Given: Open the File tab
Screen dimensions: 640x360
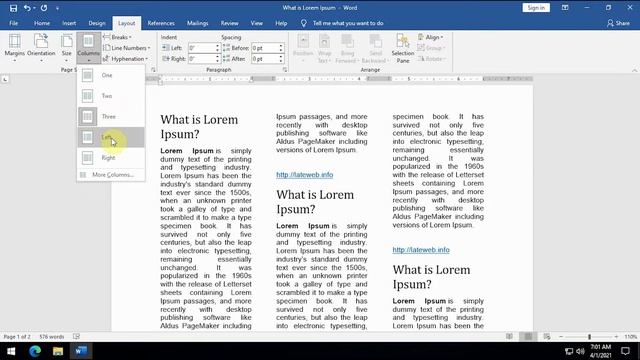Looking at the screenshot, I should pos(13,23).
